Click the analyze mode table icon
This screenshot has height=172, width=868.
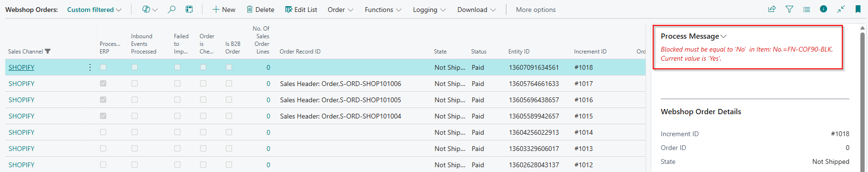189,10
